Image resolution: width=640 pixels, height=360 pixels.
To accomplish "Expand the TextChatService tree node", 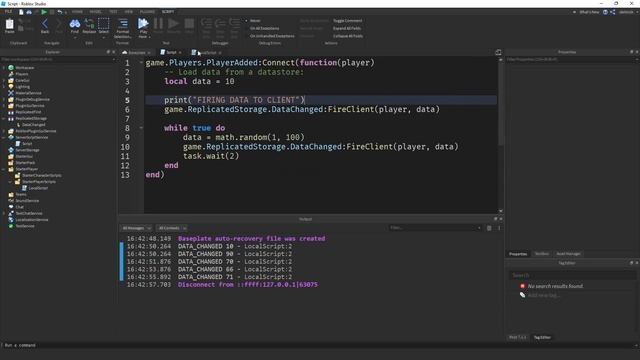I will click(4, 213).
